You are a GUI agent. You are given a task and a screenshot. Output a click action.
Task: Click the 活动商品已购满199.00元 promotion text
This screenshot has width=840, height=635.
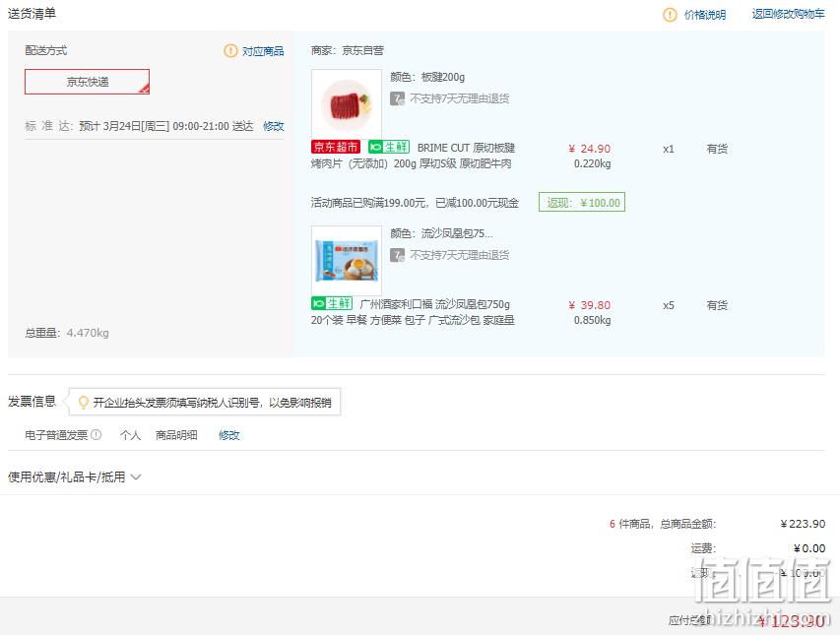[x=415, y=203]
